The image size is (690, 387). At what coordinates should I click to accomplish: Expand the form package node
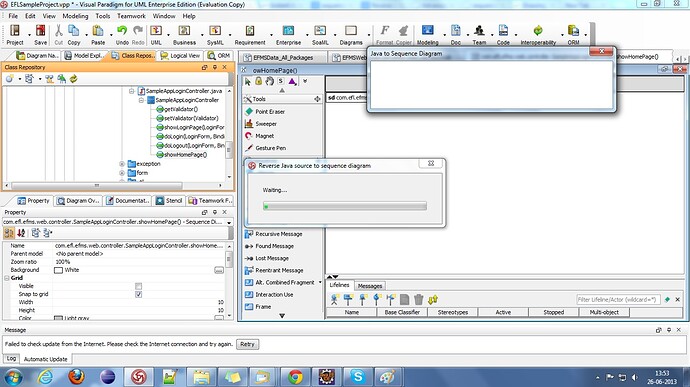click(122, 173)
